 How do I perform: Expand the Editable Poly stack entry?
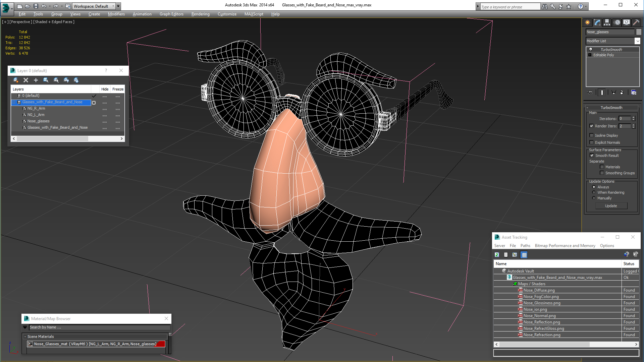click(x=590, y=55)
